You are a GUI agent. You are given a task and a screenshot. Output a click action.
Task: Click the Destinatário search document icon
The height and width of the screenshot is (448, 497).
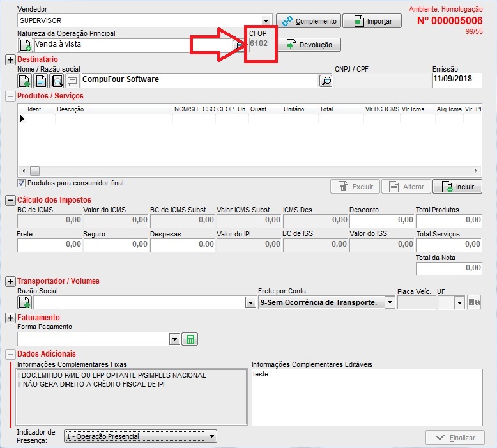pos(57,81)
